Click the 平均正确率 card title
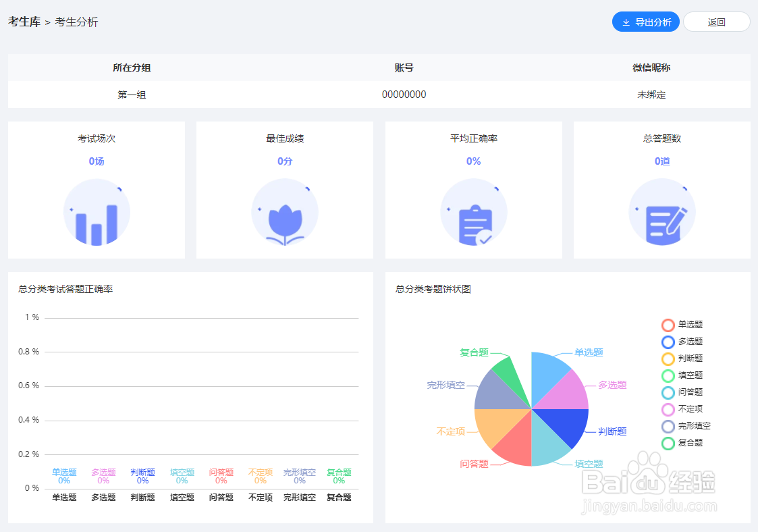The width and height of the screenshot is (758, 532). pos(474,139)
